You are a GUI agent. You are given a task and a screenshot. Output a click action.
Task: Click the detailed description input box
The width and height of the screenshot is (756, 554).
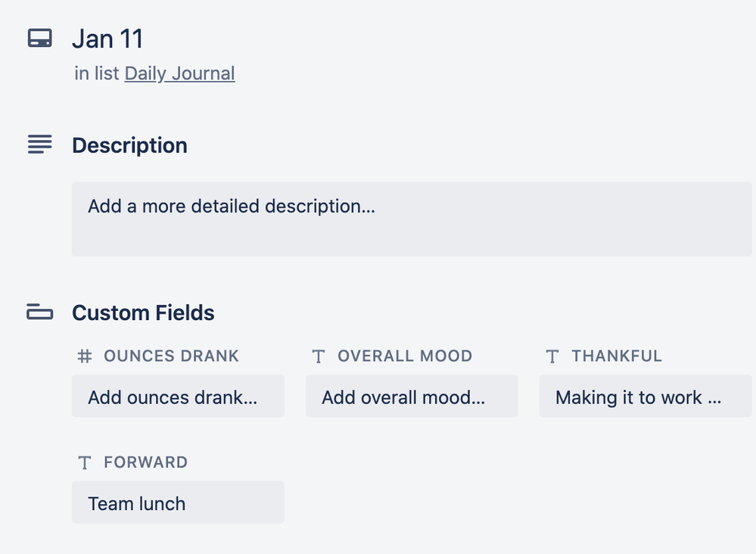[411, 219]
